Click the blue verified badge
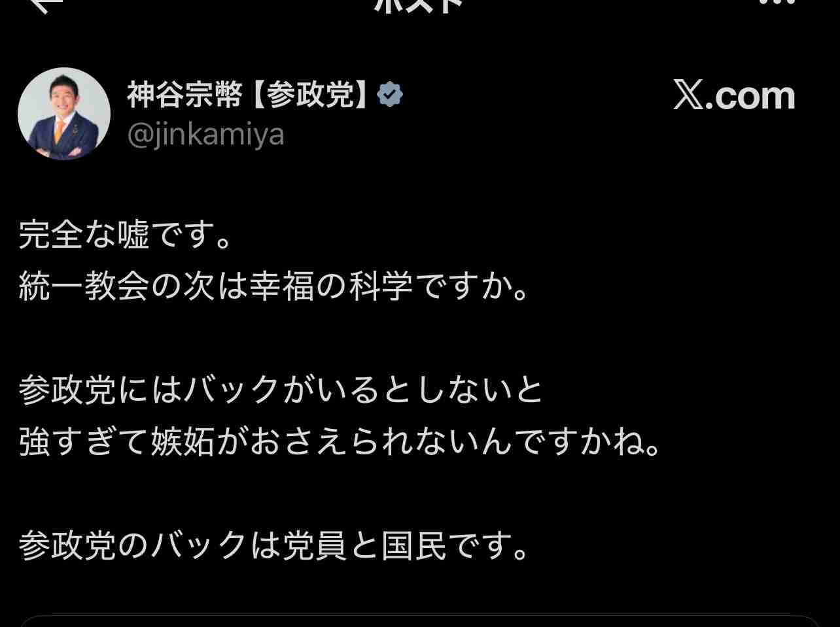 (390, 95)
